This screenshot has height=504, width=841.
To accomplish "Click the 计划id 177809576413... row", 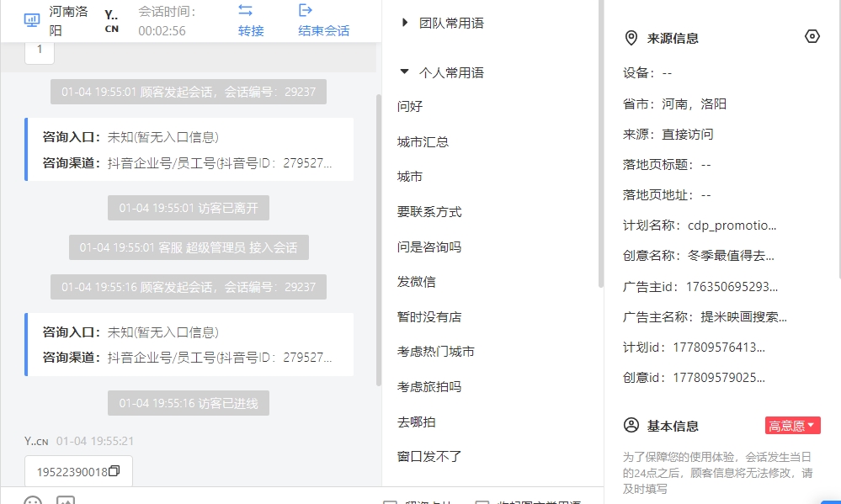I will click(x=694, y=347).
